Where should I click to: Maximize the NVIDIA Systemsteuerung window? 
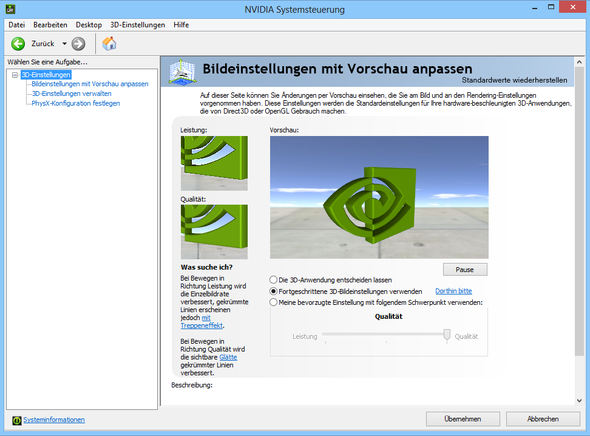551,8
